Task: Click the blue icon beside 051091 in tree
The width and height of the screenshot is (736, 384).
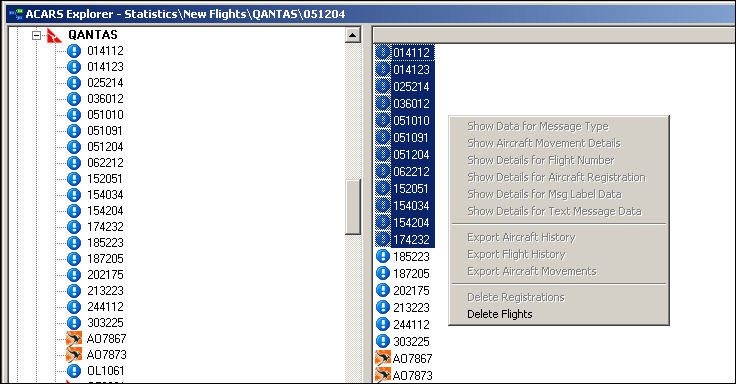Action: click(x=74, y=131)
